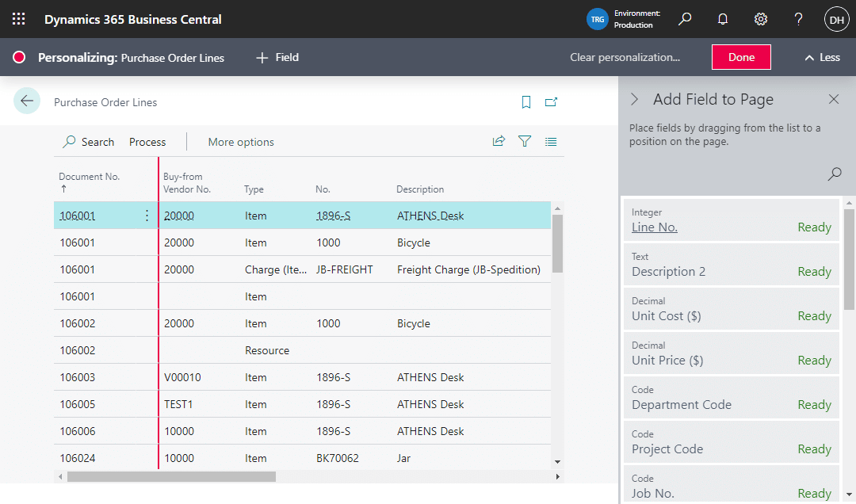Bookmark the Purchase Order Lines page

525,102
